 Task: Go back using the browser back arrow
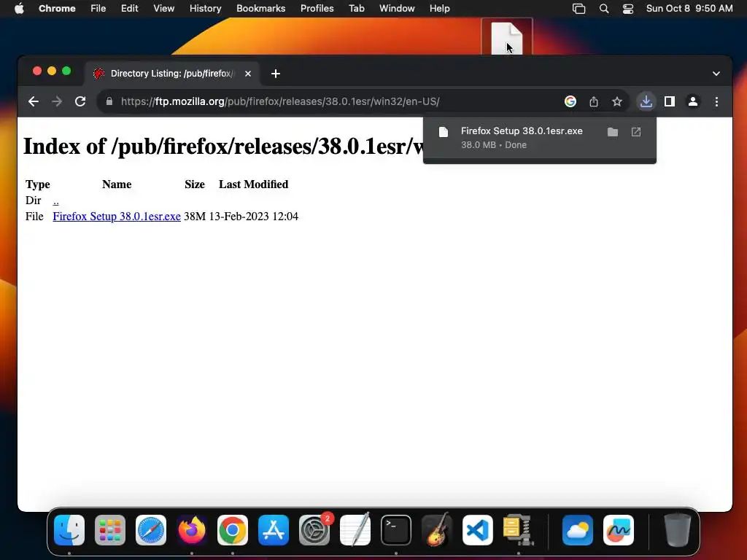(x=34, y=101)
